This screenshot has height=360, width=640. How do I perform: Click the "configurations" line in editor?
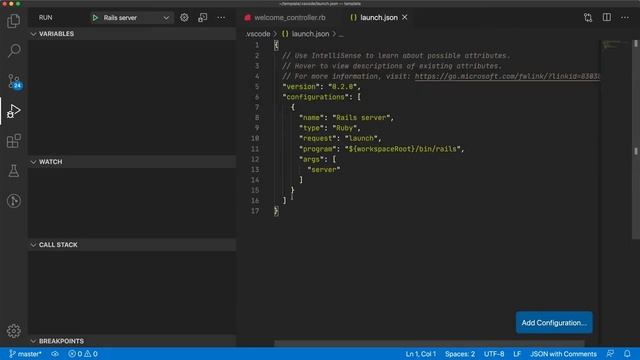(322, 97)
